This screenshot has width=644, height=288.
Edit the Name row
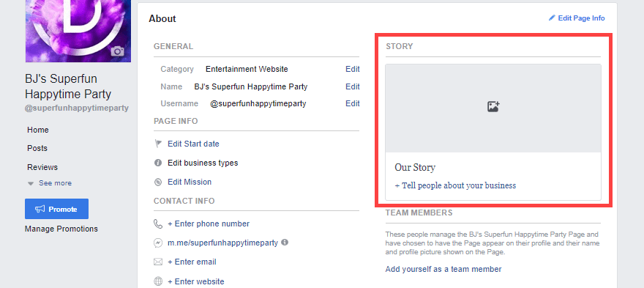pyautogui.click(x=353, y=86)
